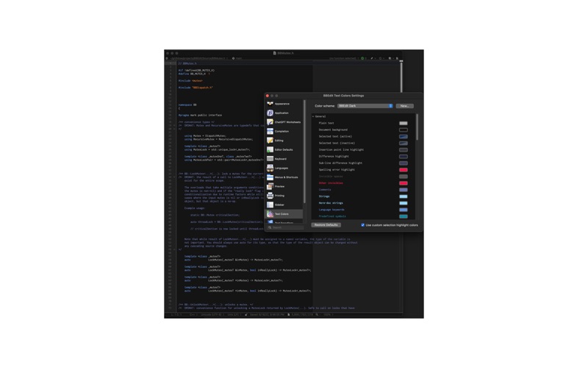
Task: Open the function popup in the navigation bar
Action: [343, 58]
